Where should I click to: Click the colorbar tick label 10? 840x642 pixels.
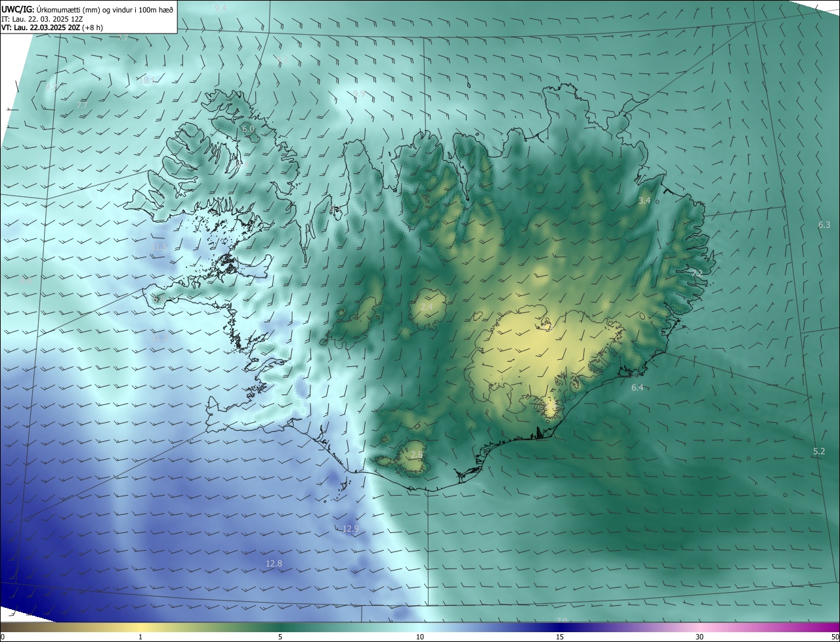tap(420, 637)
